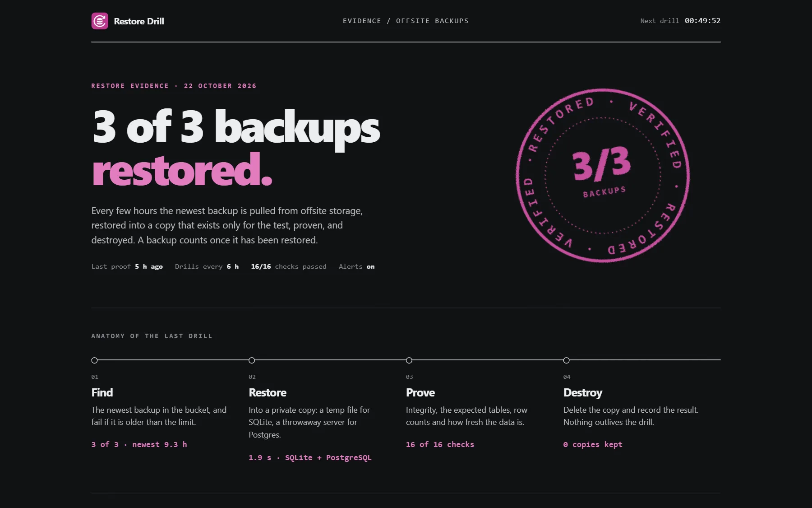Image resolution: width=812 pixels, height=508 pixels.
Task: Click the 'Restore evidence · 22 October 2026' eyebrow
Action: click(x=174, y=86)
